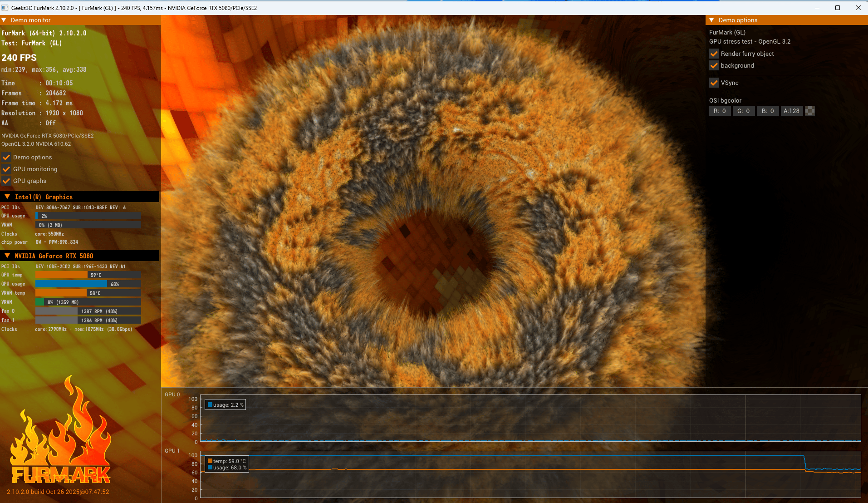Click the R: 0 bgcolor field
Screen dimensions: 868x503
720,111
